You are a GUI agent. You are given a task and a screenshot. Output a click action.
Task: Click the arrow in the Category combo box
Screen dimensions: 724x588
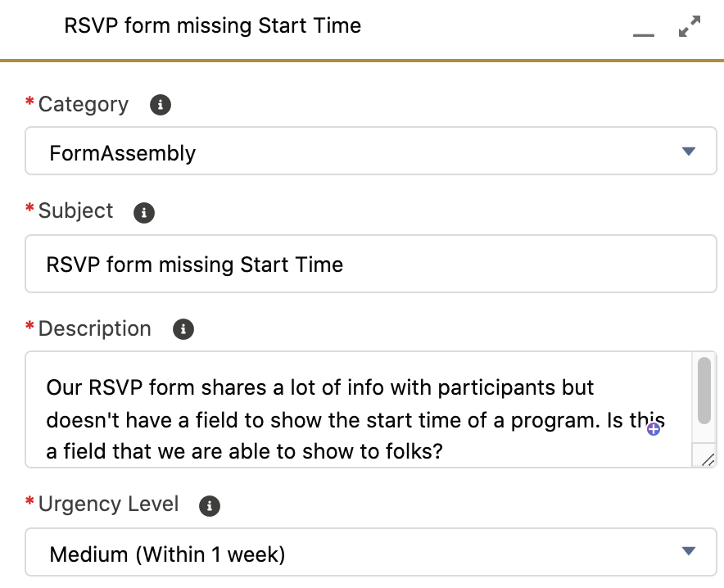coord(689,152)
